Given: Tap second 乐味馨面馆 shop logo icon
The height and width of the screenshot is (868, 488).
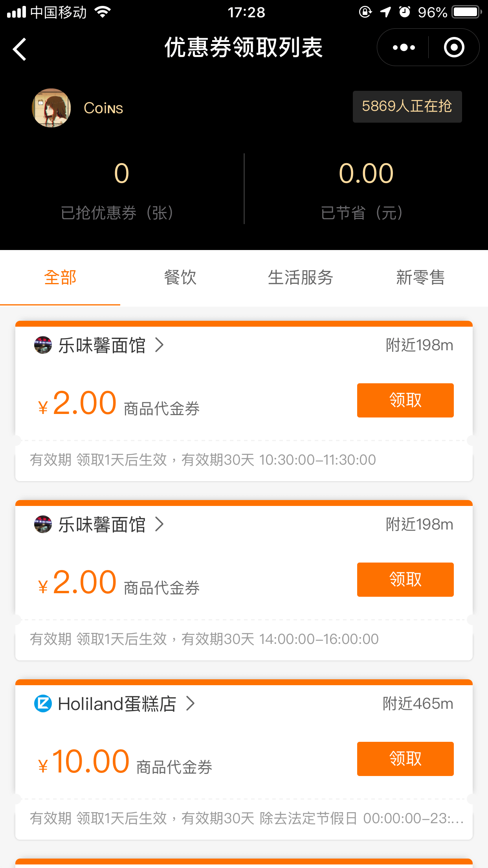Looking at the screenshot, I should pos(43,524).
